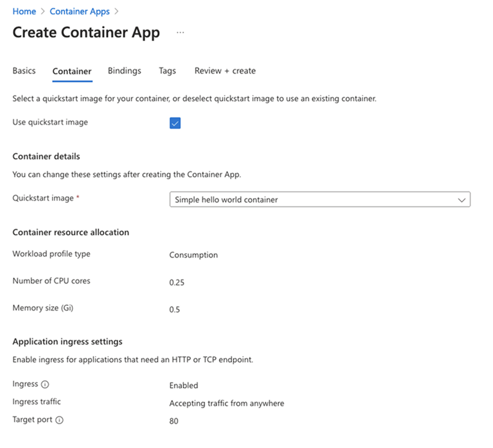Open the Review + create tab
This screenshot has height=448, width=493.
(224, 71)
